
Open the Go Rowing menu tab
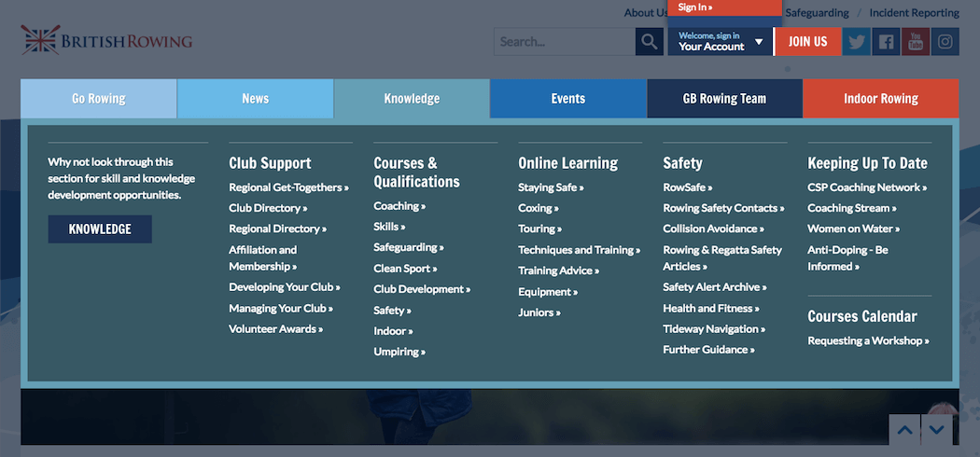click(x=99, y=99)
